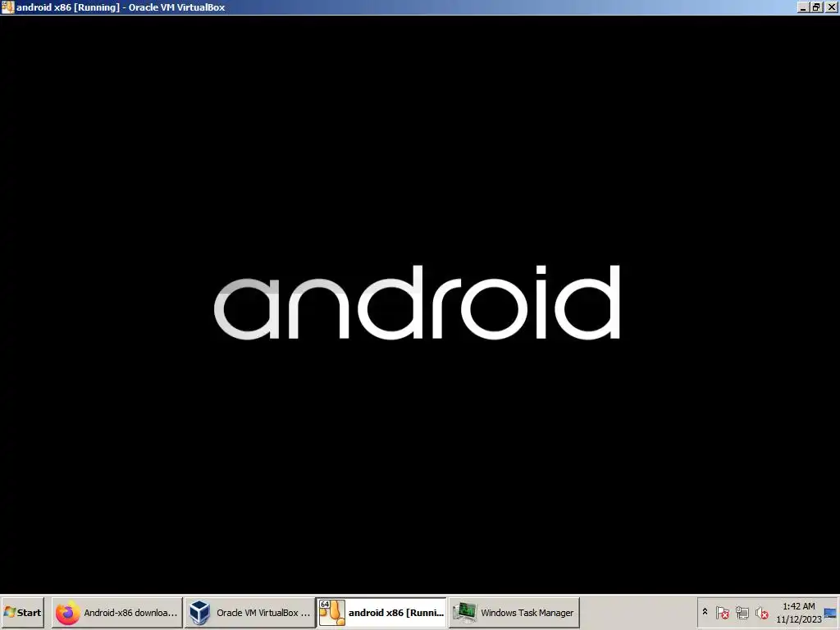
Task: Restore down the VirtualBox VM window
Action: tap(816, 7)
